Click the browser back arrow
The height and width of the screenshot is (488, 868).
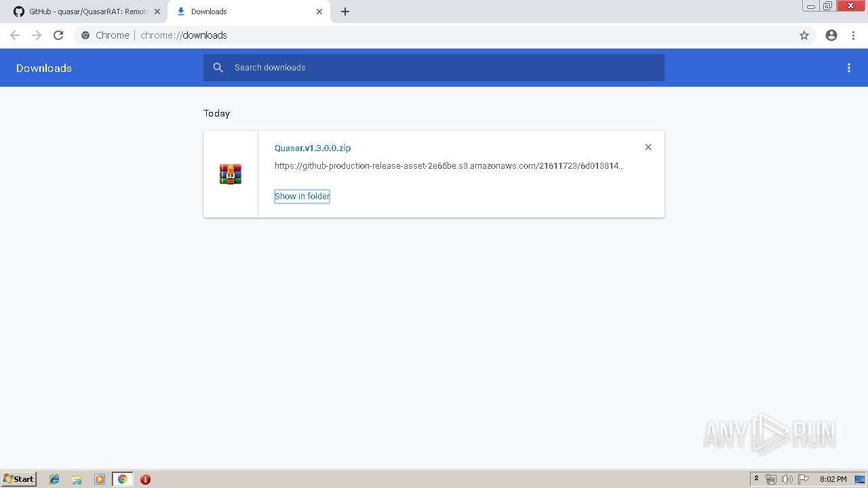pyautogui.click(x=15, y=35)
